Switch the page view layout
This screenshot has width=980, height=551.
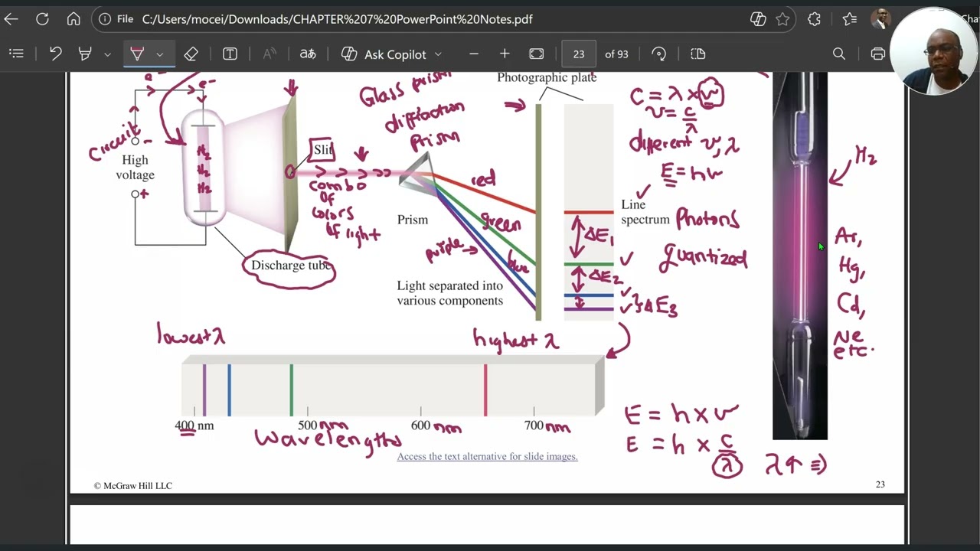pyautogui.click(x=697, y=54)
